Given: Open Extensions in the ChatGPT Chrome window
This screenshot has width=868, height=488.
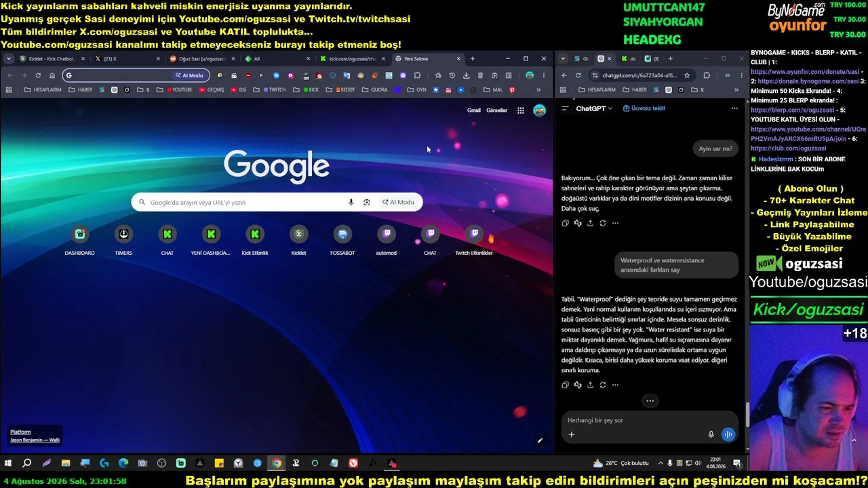Looking at the screenshot, I should tap(707, 75).
